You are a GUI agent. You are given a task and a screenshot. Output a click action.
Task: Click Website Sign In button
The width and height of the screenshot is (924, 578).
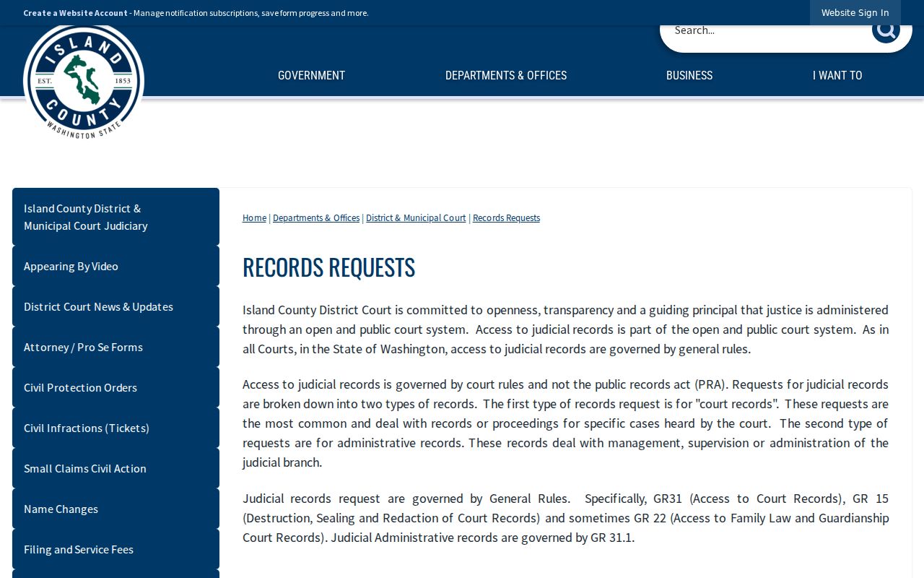click(x=855, y=13)
